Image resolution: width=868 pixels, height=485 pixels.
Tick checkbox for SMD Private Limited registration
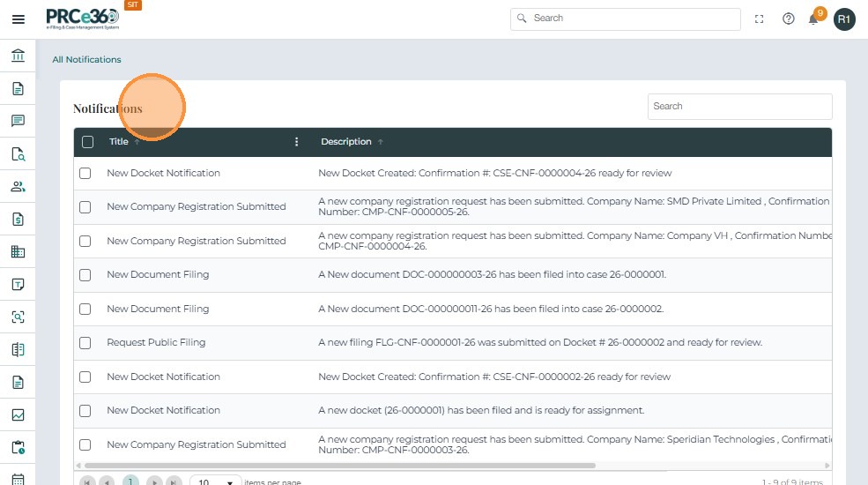click(85, 207)
